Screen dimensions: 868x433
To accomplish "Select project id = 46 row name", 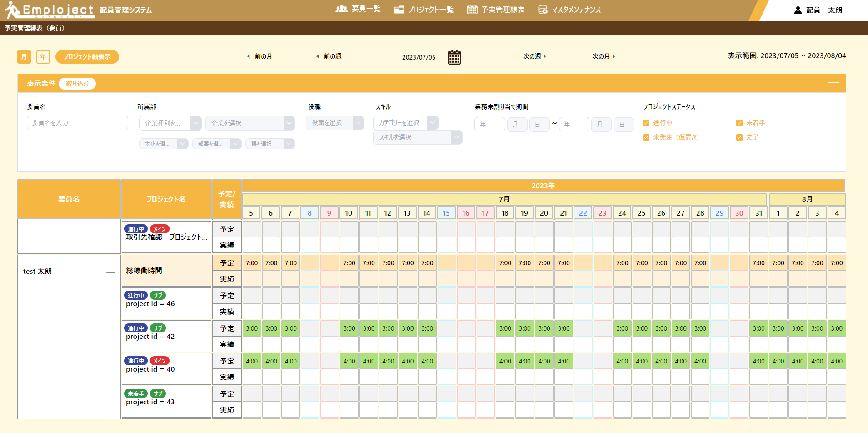I will 150,304.
